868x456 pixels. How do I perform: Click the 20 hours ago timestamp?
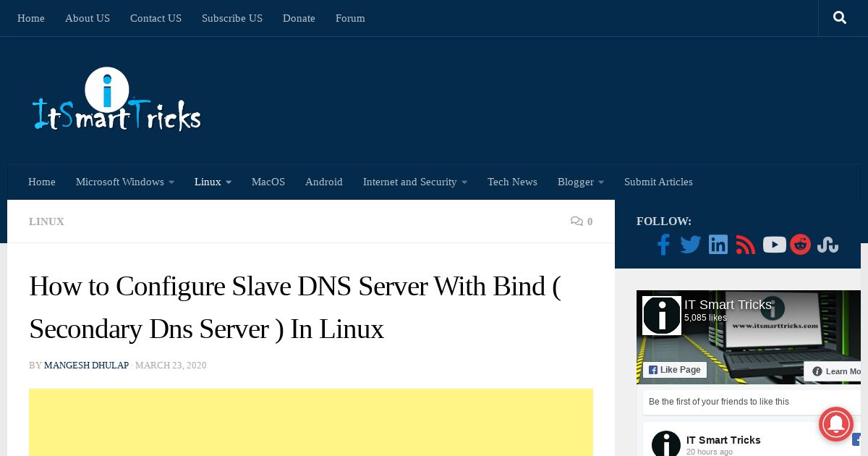(710, 452)
